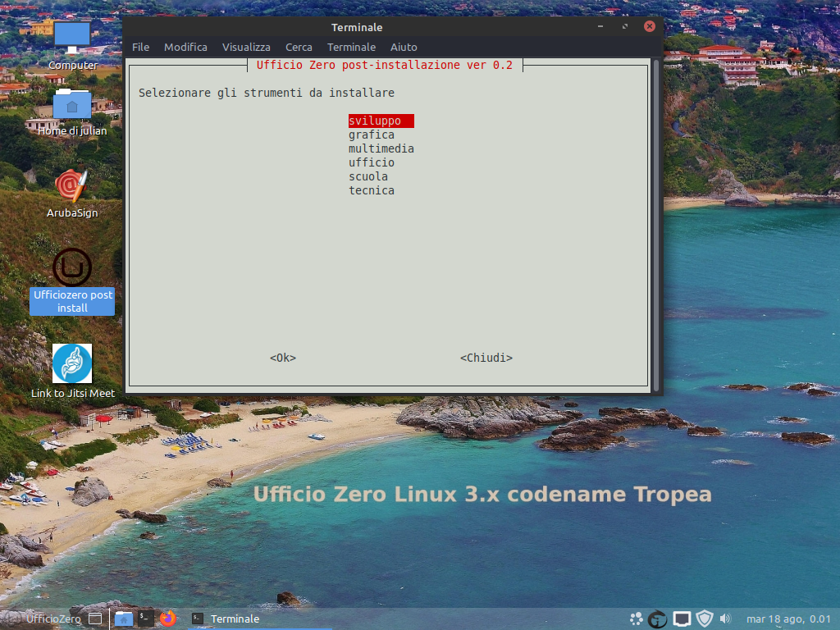Launch the terminal from the taskbar
The width and height of the screenshot is (840, 630).
point(144,619)
